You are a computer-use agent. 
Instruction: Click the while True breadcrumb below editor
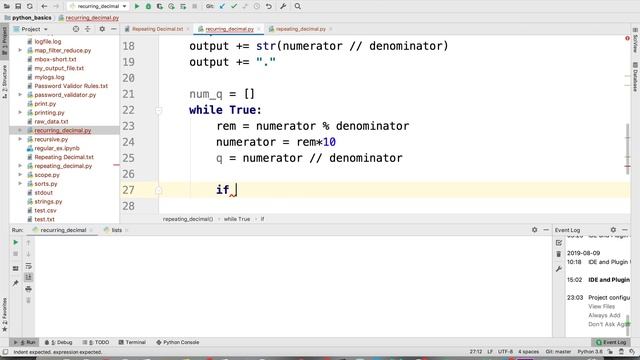237,219
